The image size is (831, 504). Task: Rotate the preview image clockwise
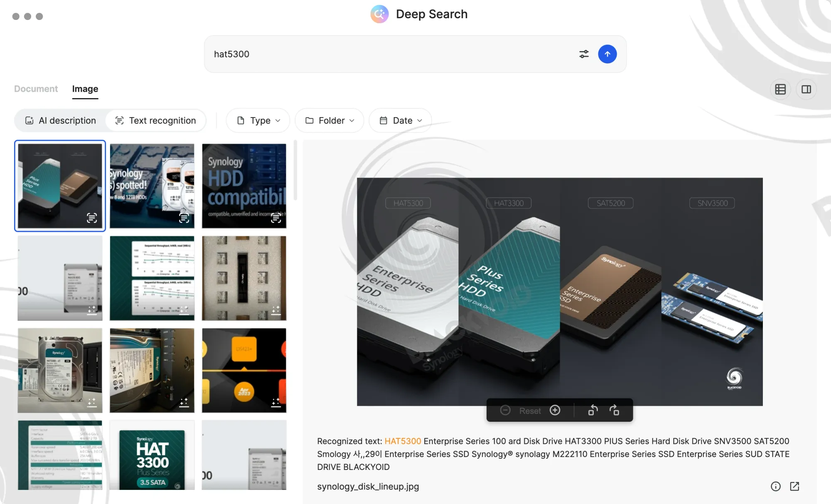[x=614, y=411]
